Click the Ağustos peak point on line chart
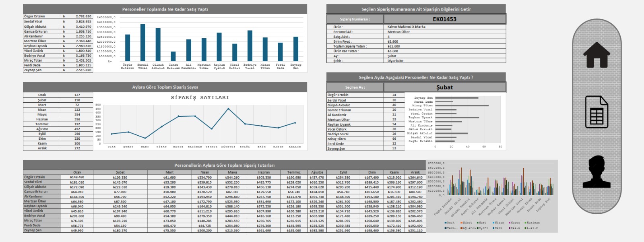Viewport: 644px width, 242px height. pyautogui.click(x=228, y=109)
